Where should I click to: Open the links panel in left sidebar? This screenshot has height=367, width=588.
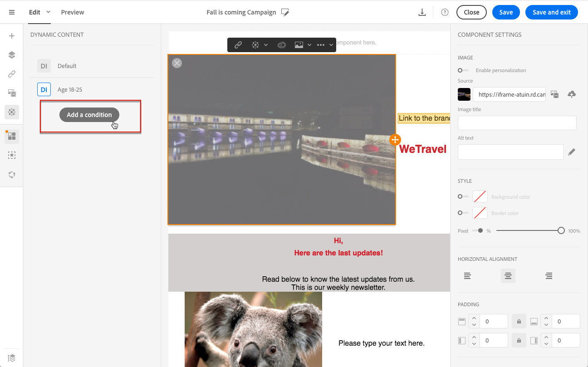pyautogui.click(x=12, y=74)
